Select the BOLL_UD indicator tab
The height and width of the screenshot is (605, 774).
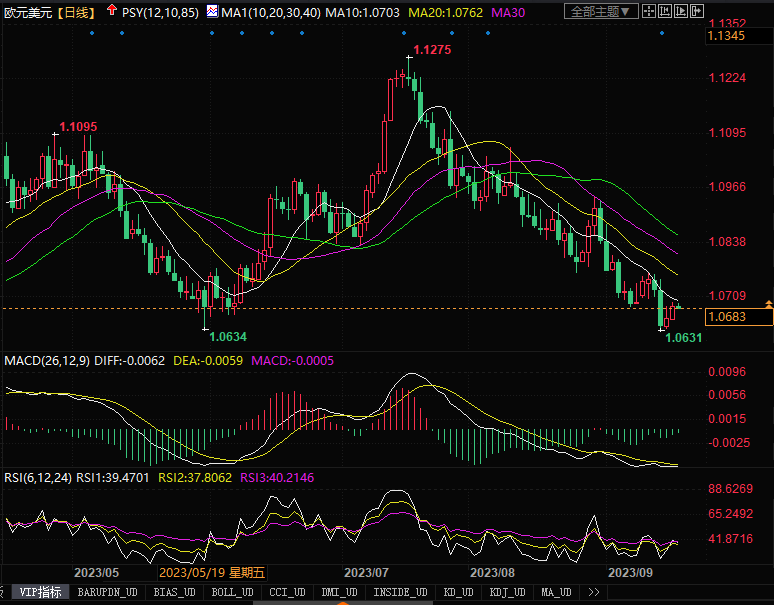tap(233, 592)
